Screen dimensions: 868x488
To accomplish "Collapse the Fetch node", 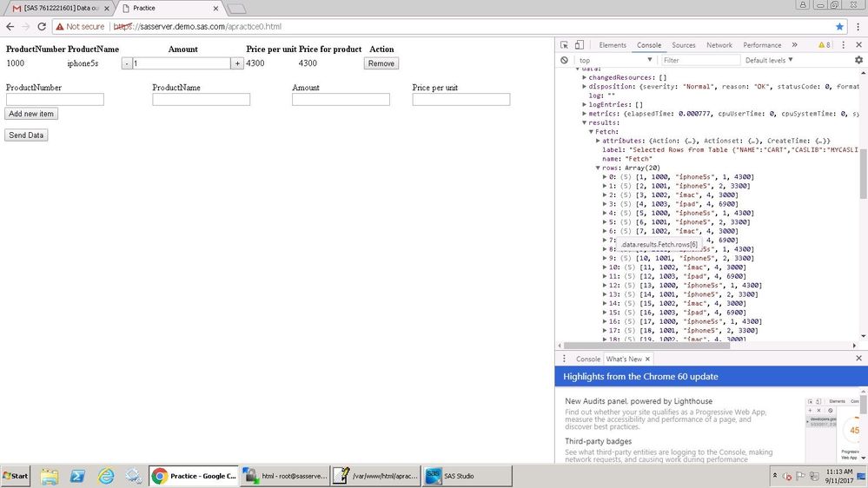I will [x=591, y=132].
